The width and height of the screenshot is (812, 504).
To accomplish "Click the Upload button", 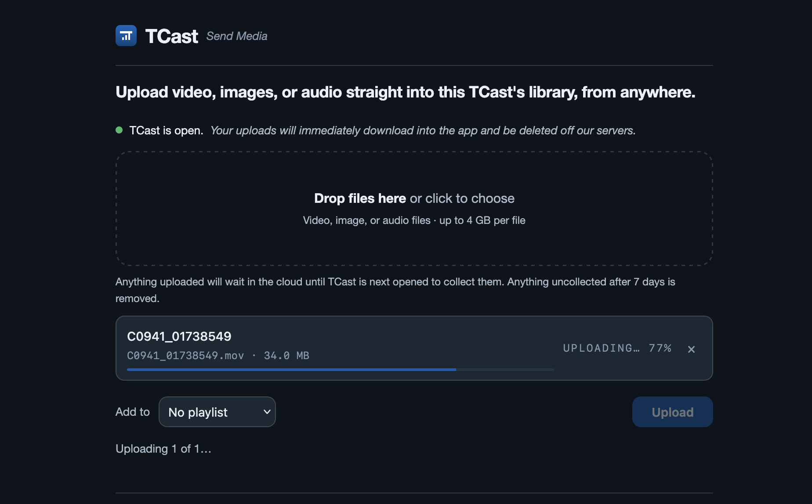I will [x=672, y=412].
